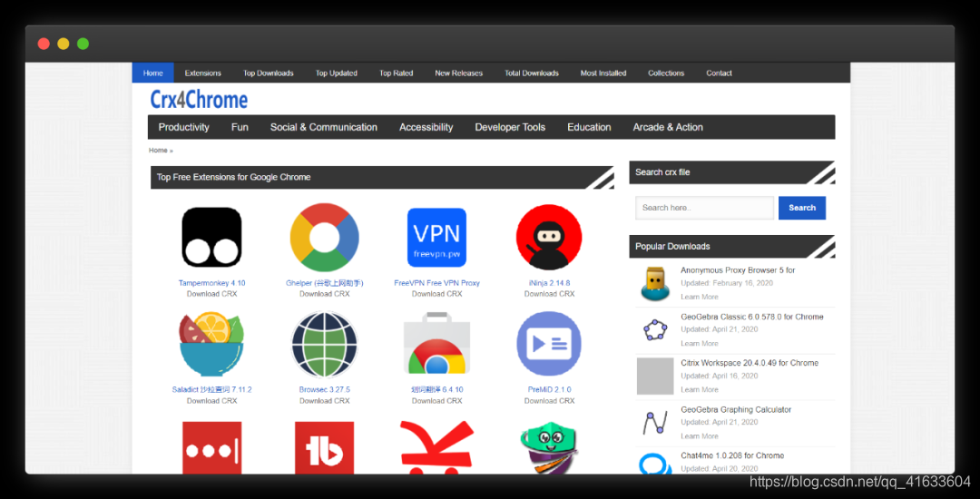This screenshot has height=499, width=980.
Task: Open the Browsec globe icon
Action: click(324, 345)
